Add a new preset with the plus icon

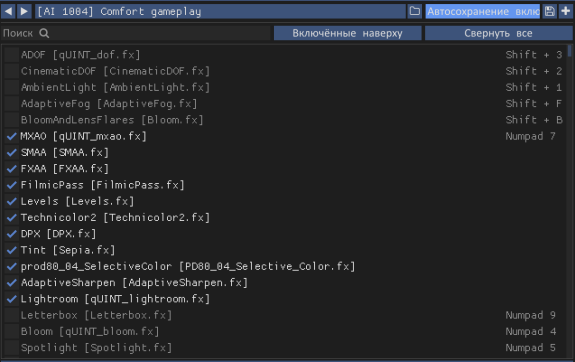click(x=566, y=11)
